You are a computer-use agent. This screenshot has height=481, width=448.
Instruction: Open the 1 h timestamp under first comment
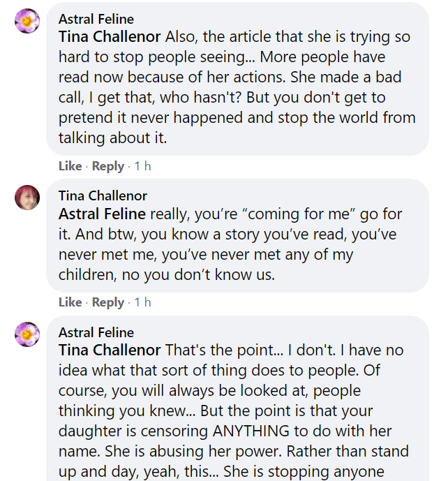(143, 166)
